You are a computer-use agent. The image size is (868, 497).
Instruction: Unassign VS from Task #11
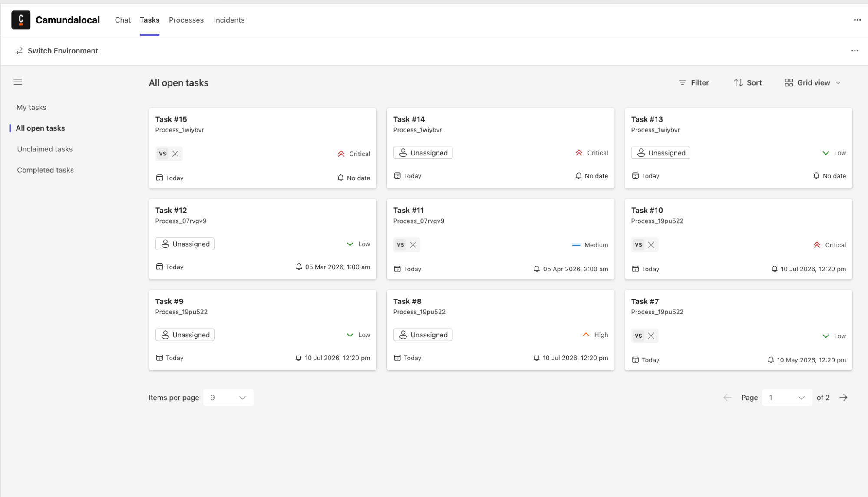[413, 245]
